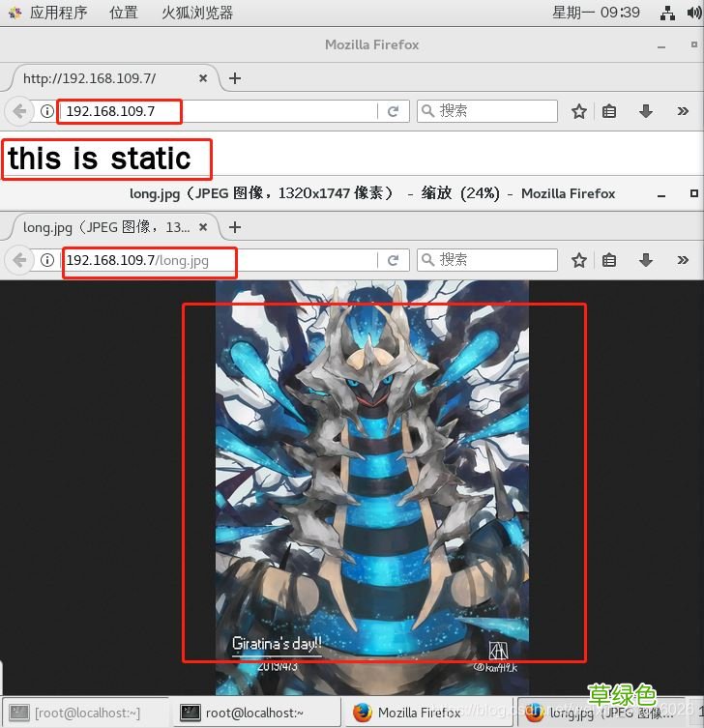This screenshot has height=728, width=704.
Task: Expand the overflow chevron in the top Firefox toolbar
Action: click(x=683, y=112)
